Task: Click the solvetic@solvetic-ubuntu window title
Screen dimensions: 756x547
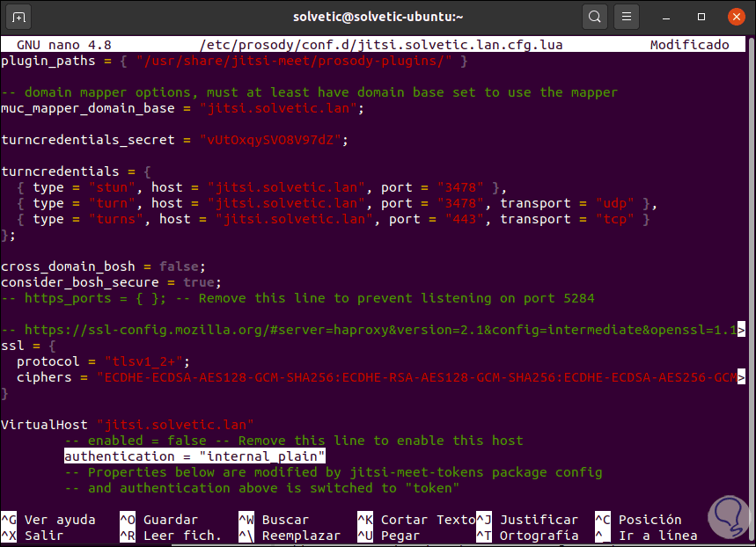Action: point(378,17)
